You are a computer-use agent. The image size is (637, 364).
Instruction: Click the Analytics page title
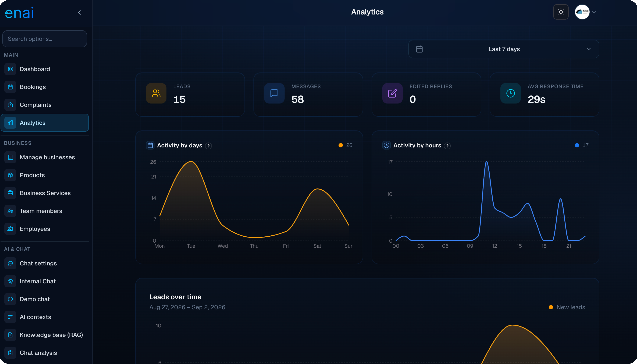coord(367,12)
